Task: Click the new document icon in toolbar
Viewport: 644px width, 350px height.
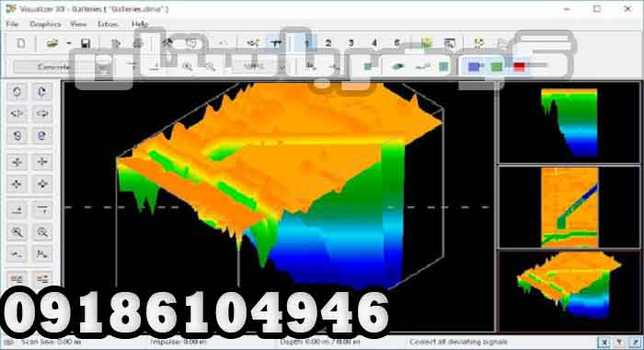Action: [21, 43]
